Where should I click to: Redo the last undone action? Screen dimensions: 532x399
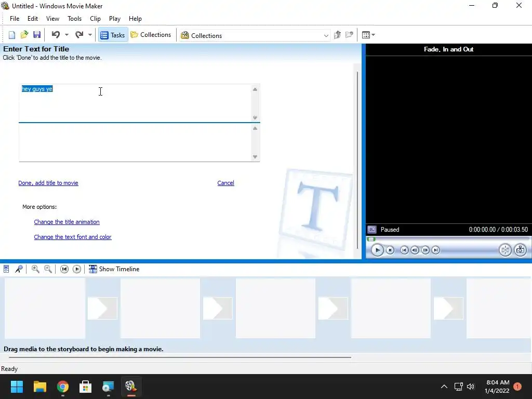pos(79,35)
